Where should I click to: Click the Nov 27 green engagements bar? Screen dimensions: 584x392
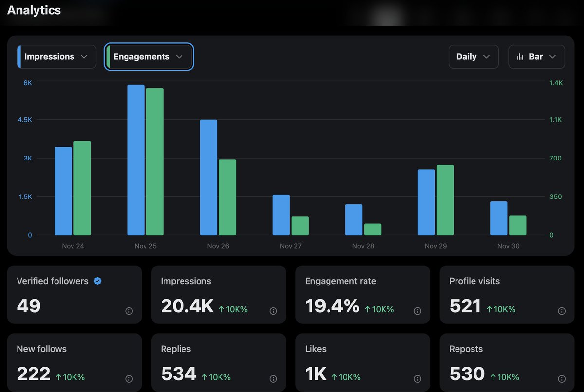(x=300, y=226)
